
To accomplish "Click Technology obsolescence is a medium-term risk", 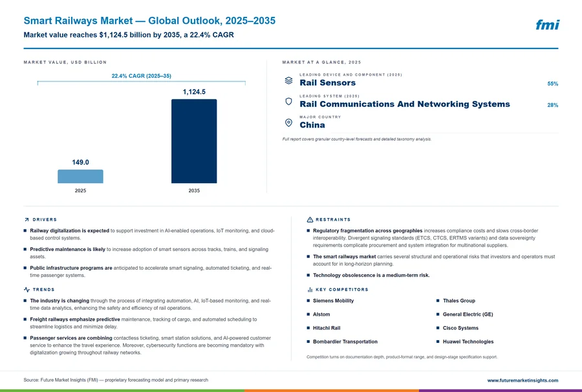I will 371,275.
